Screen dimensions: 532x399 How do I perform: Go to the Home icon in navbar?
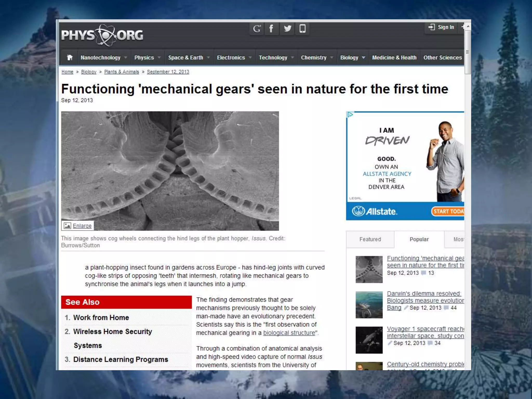[x=70, y=57]
